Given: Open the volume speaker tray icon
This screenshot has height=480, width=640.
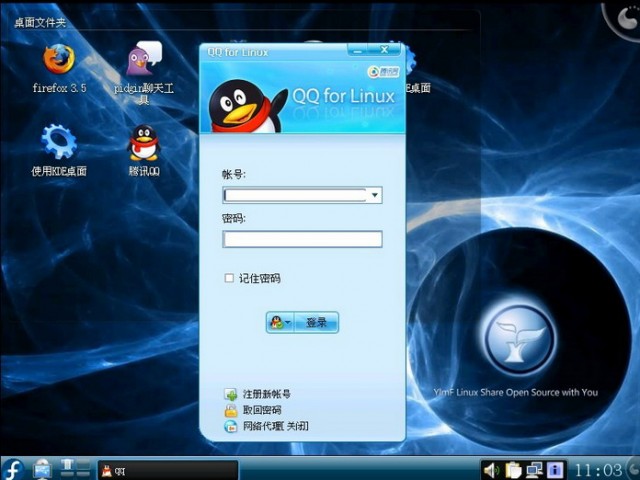Looking at the screenshot, I should pyautogui.click(x=493, y=470).
